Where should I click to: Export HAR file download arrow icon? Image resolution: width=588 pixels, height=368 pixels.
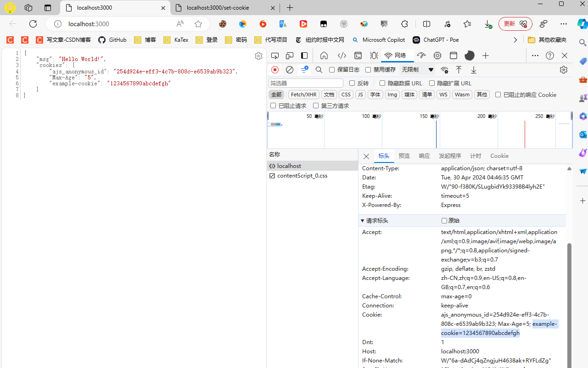474,70
